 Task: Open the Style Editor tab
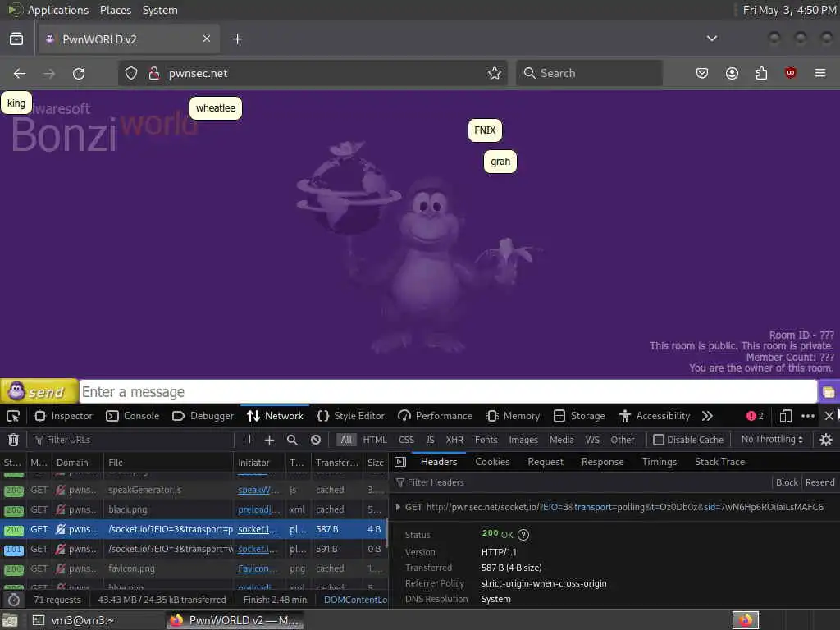351,416
